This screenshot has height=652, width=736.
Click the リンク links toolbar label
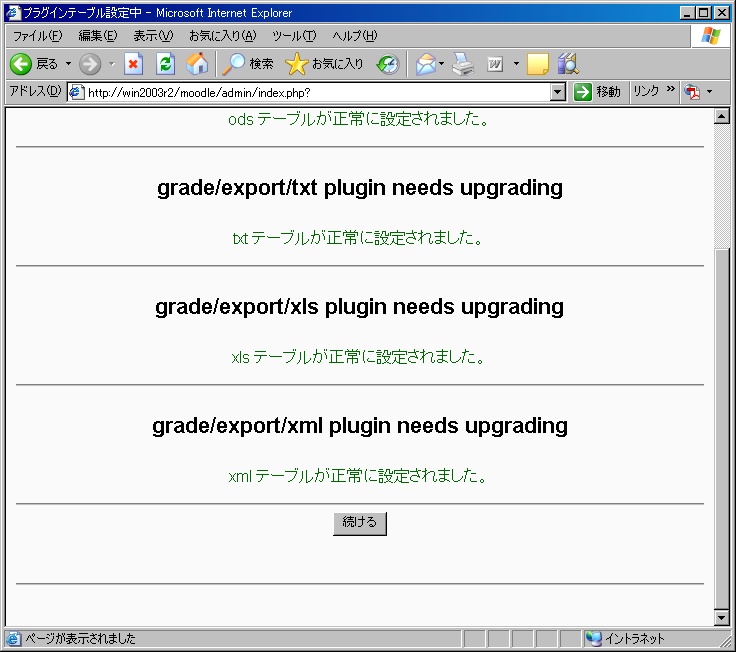646,91
